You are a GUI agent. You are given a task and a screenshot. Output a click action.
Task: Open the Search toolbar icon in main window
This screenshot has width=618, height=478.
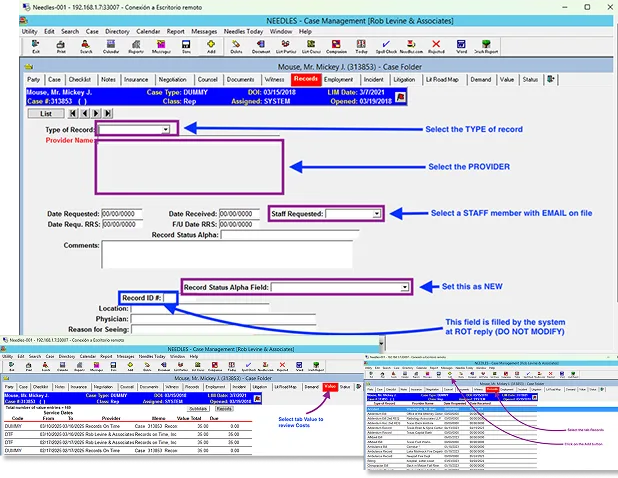86,46
